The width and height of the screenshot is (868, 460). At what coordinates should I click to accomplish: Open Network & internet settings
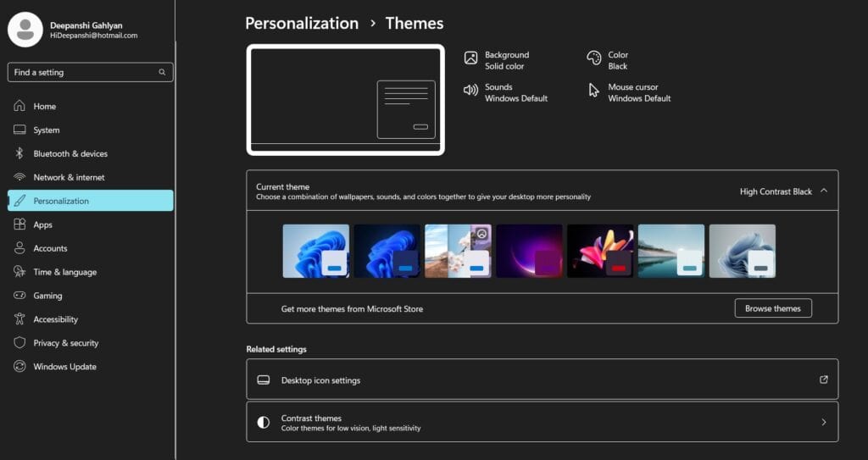pyautogui.click(x=90, y=177)
